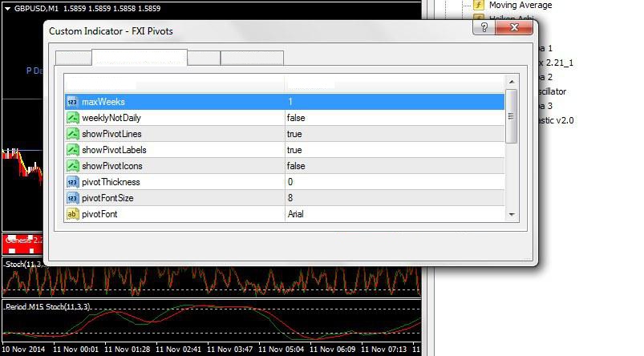
Task: Click the boolean icon beside showPivotLines
Action: click(x=72, y=134)
